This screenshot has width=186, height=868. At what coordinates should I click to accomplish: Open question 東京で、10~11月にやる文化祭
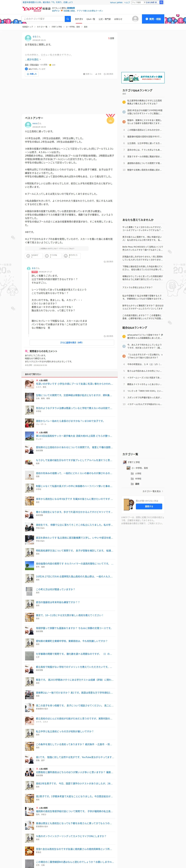click(x=70, y=615)
